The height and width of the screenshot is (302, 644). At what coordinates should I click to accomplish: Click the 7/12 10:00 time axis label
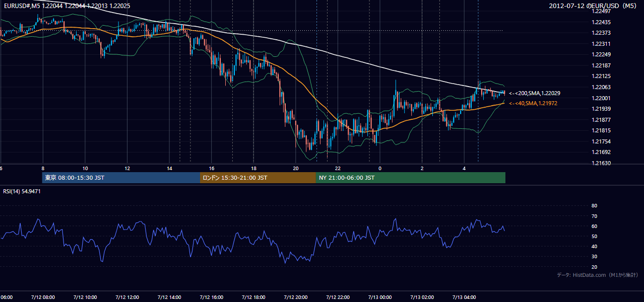[85, 297]
